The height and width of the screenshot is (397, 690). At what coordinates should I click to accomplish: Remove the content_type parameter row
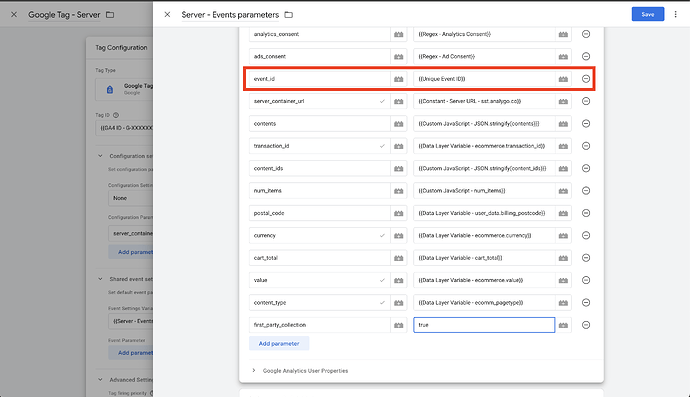(586, 303)
